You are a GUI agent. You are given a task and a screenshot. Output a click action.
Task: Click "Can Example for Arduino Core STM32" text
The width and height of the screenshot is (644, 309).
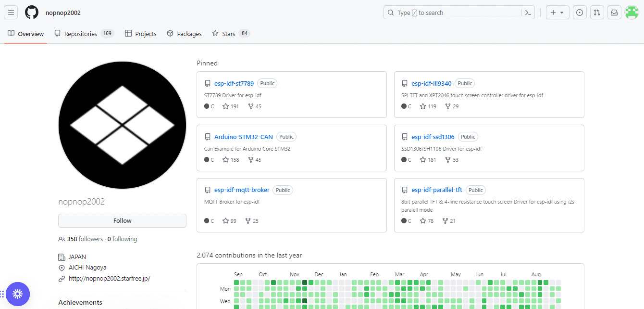(x=248, y=149)
